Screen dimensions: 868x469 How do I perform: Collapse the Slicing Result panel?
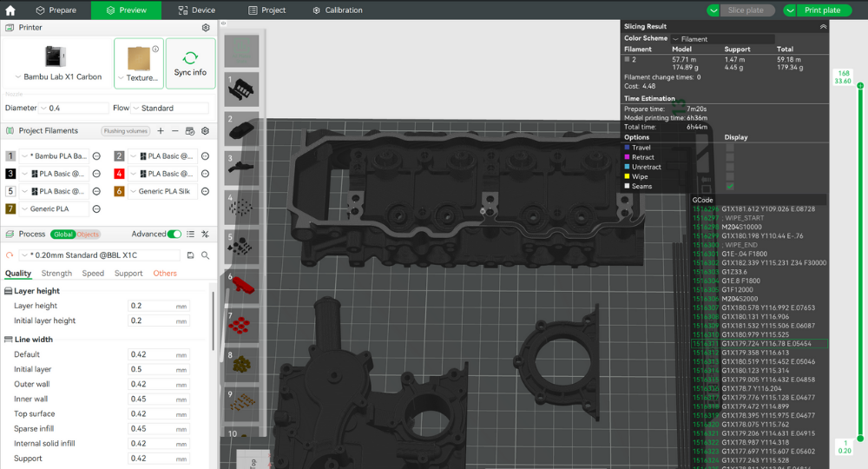click(x=823, y=27)
